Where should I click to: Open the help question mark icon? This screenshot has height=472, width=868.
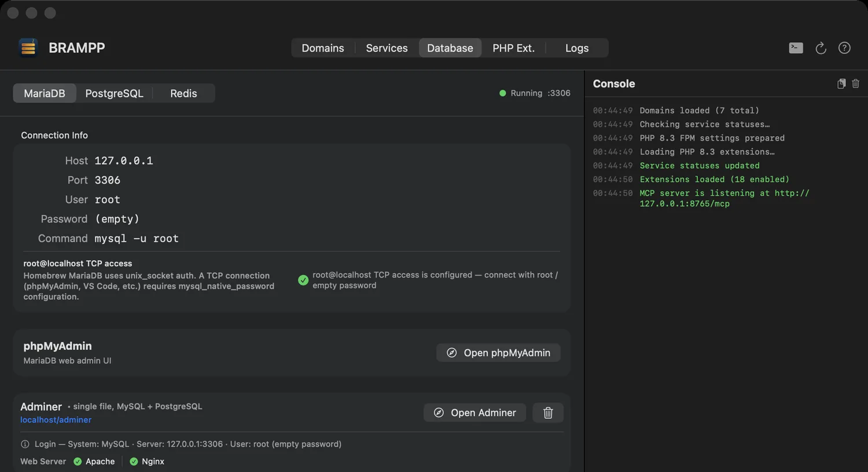844,48
